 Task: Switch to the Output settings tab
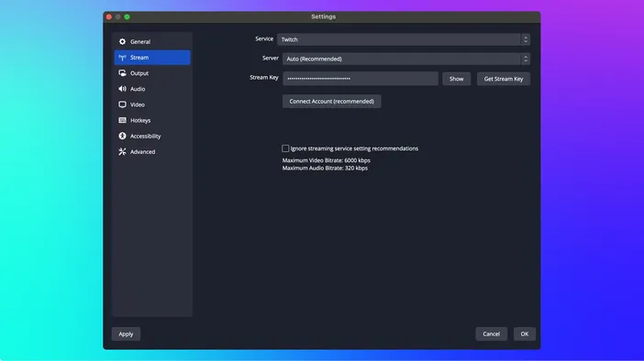coord(152,73)
